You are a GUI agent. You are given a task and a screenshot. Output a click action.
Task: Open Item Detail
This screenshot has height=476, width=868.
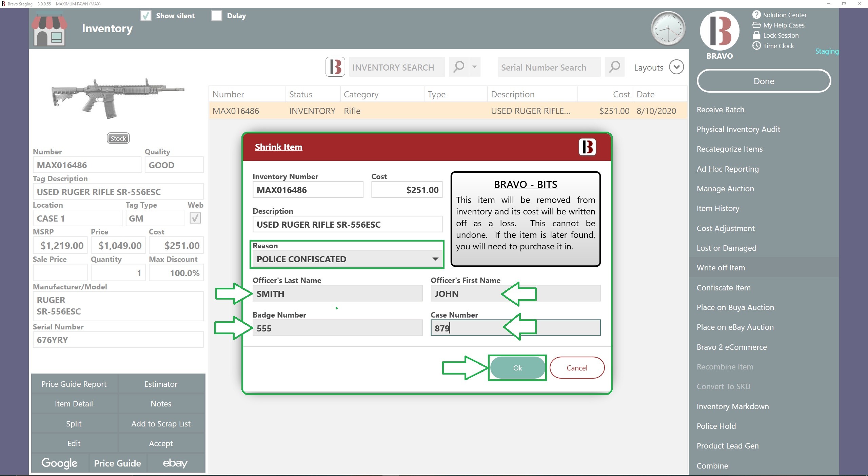[x=74, y=404]
